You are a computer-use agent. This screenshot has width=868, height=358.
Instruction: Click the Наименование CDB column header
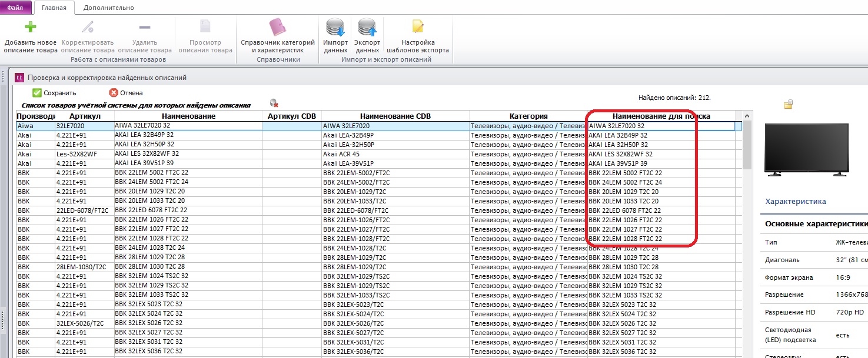(395, 116)
